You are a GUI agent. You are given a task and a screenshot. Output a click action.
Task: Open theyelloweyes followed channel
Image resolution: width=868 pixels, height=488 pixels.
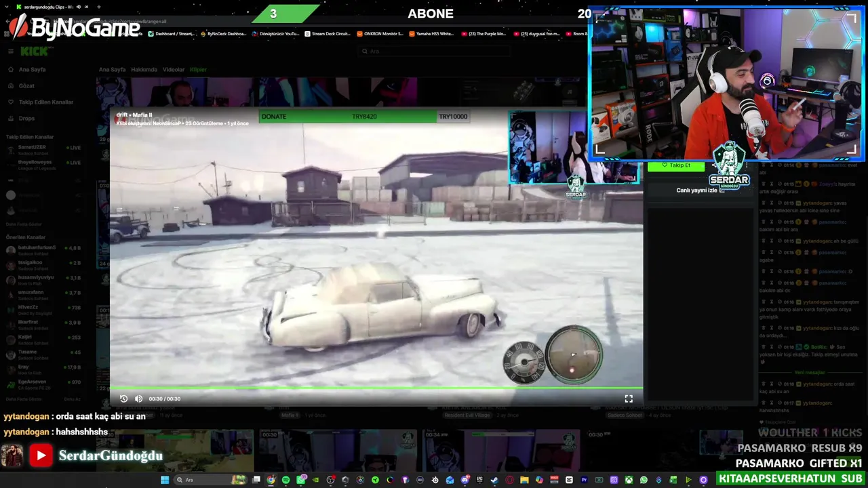point(43,164)
